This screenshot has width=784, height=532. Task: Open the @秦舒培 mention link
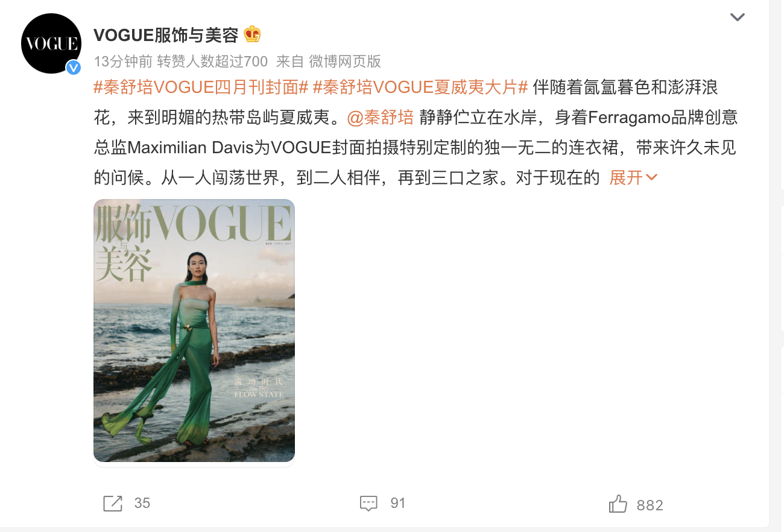[x=381, y=118]
